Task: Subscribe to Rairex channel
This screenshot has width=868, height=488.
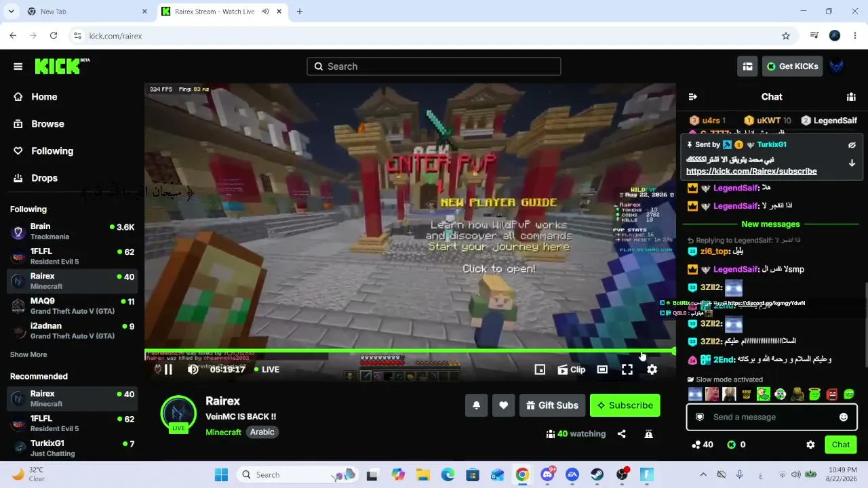Action: (x=625, y=405)
